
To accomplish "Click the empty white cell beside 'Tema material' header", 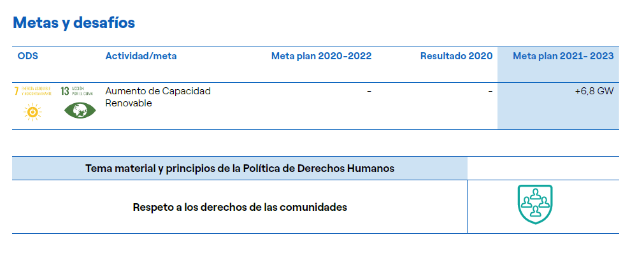I will pyautogui.click(x=543, y=168).
